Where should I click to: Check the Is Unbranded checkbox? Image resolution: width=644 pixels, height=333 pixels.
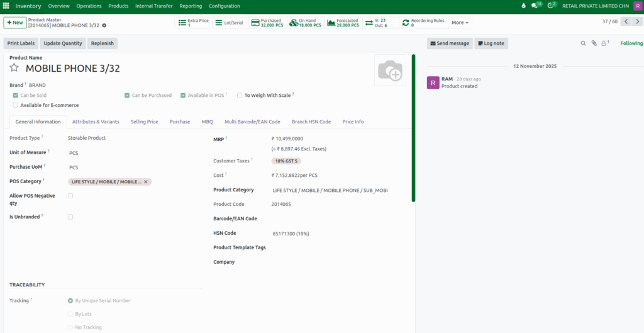click(70, 217)
